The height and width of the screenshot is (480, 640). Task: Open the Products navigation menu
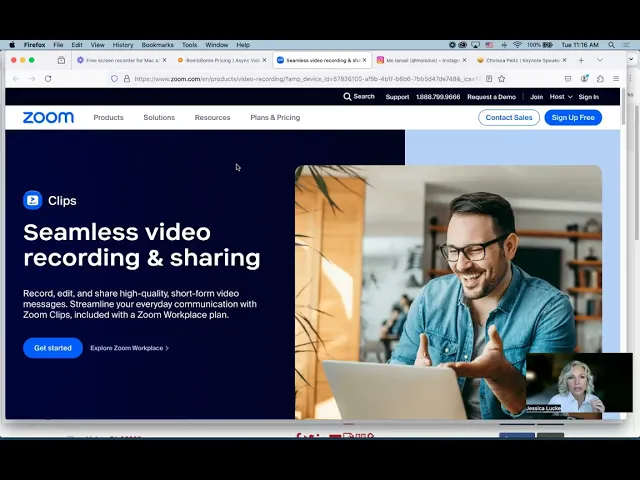108,118
